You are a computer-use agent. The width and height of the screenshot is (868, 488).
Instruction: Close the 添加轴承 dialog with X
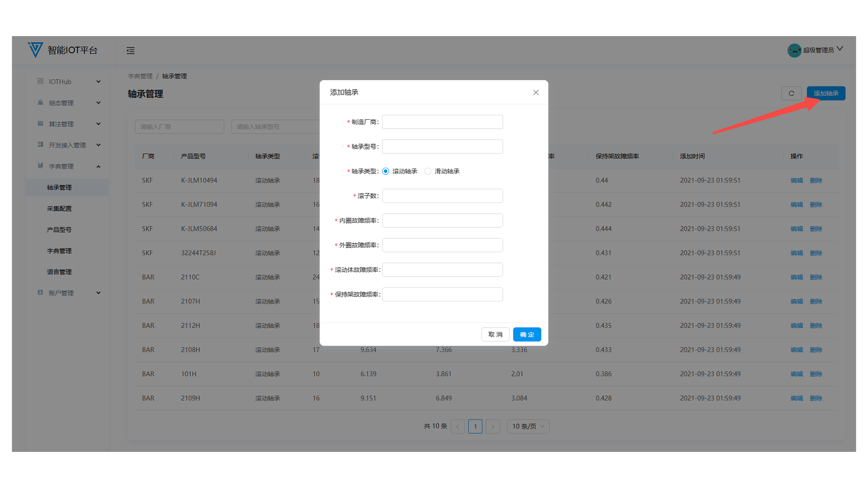[x=536, y=93]
